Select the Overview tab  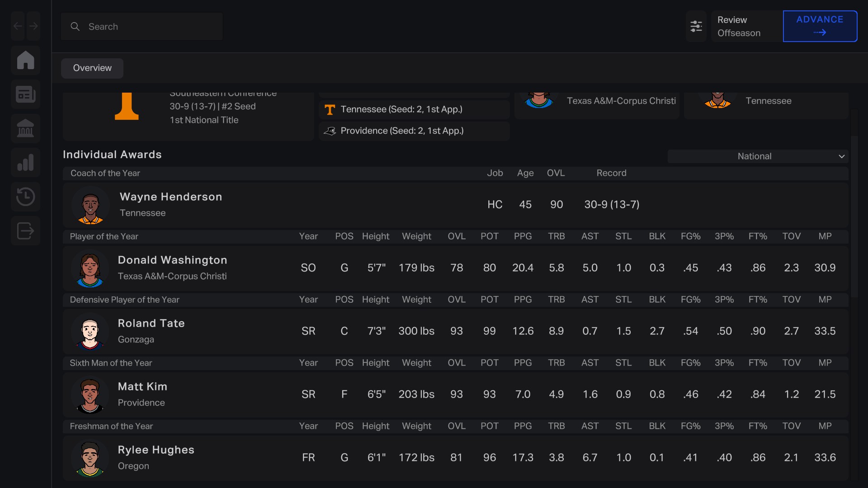coord(92,68)
